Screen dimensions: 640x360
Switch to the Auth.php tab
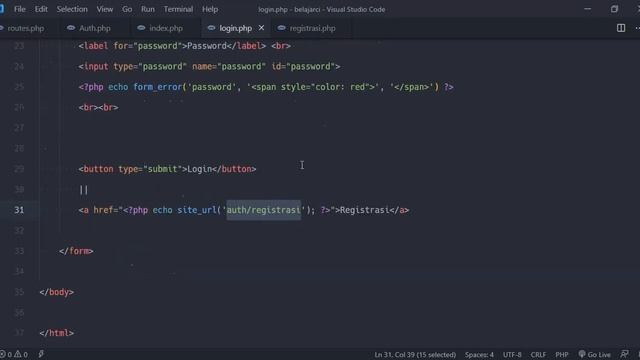[94, 28]
